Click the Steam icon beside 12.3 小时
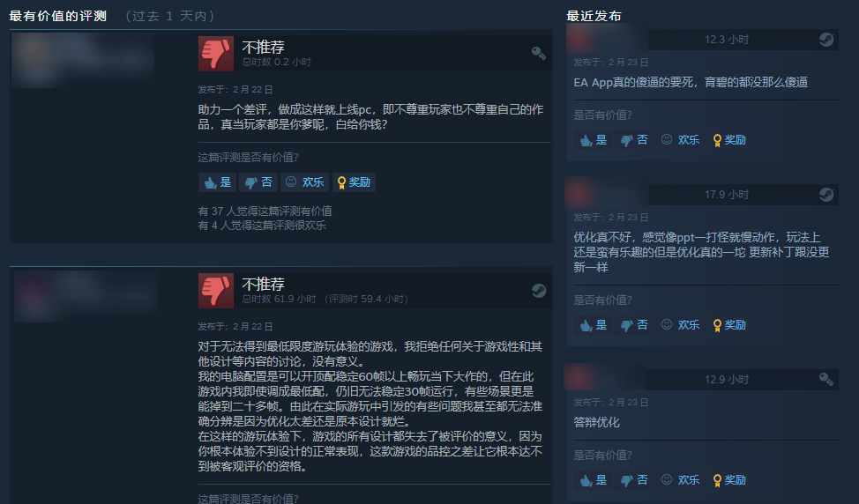Viewport: 859px width, 504px height. coord(826,40)
